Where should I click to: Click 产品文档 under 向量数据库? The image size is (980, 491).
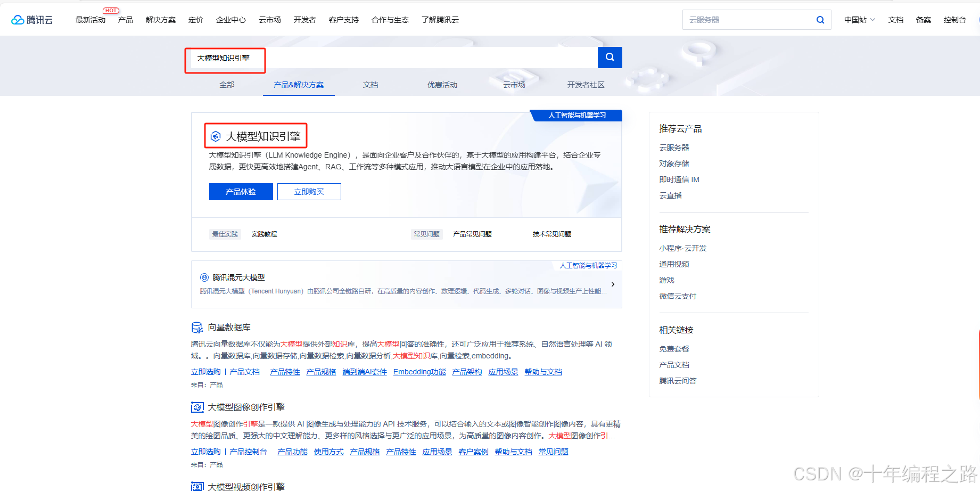[245, 372]
